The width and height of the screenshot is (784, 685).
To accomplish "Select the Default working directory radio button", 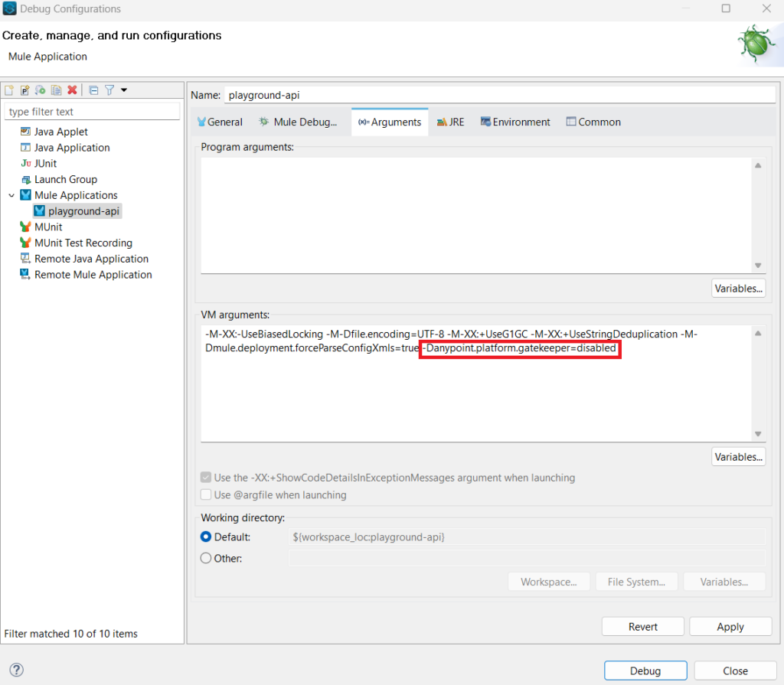I will 206,537.
